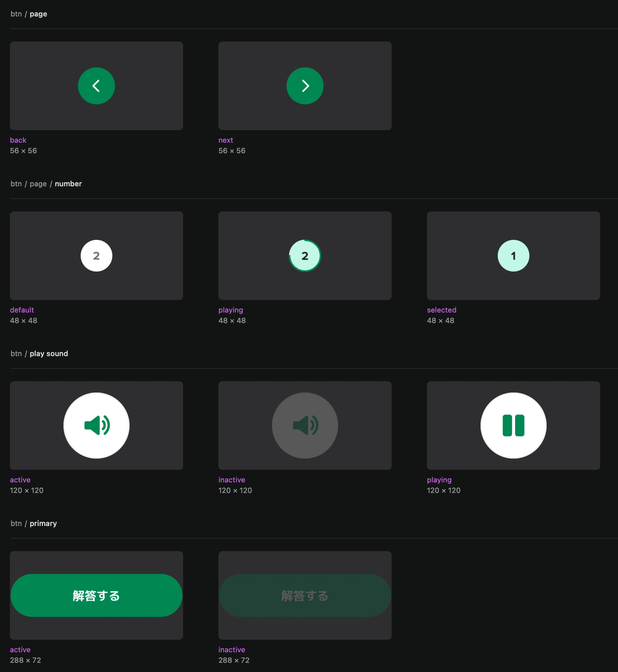Click '56 × 56' size under back

(x=24, y=151)
